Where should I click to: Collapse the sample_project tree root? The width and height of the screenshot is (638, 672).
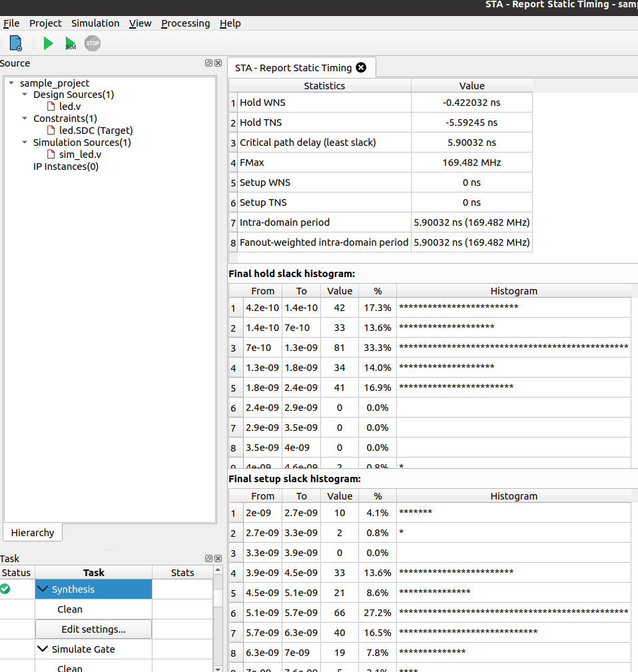10,82
